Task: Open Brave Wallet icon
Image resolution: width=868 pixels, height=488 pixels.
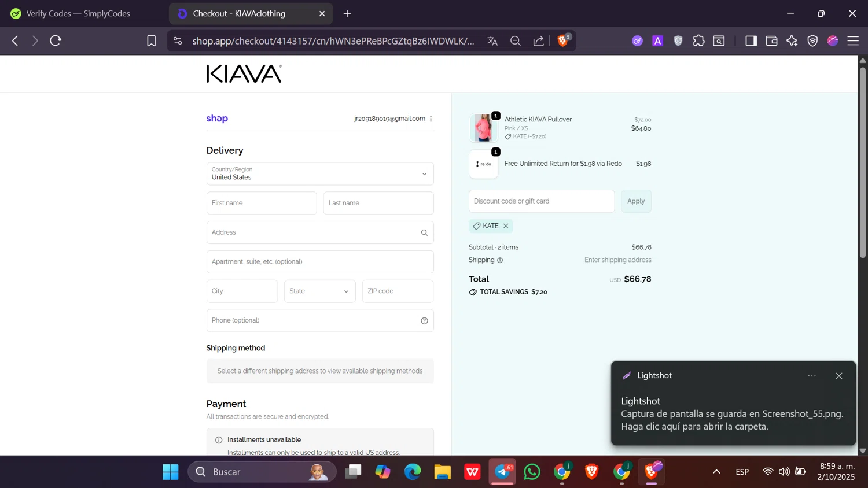Action: pos(771,40)
